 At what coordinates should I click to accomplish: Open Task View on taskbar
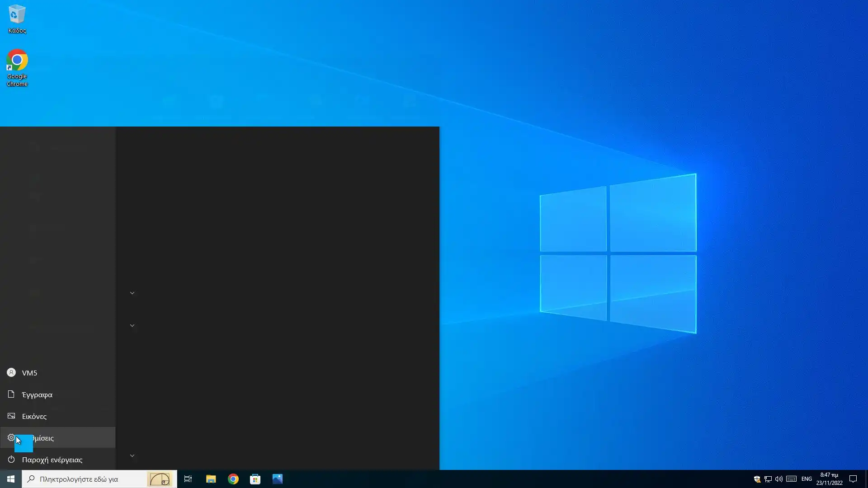pyautogui.click(x=188, y=479)
